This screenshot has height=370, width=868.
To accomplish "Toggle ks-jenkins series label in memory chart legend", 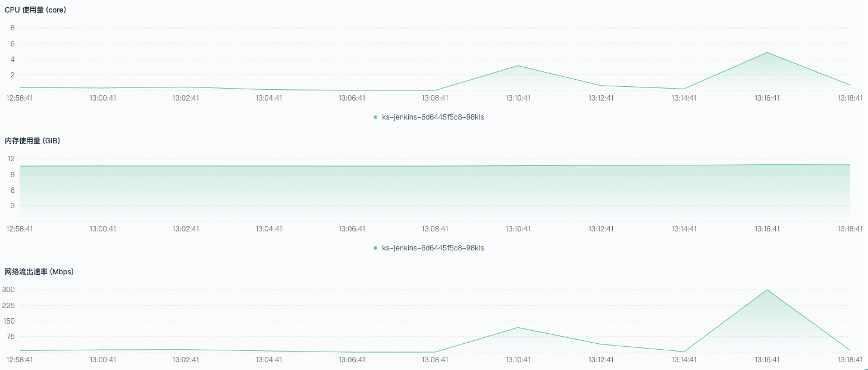I will point(433,248).
